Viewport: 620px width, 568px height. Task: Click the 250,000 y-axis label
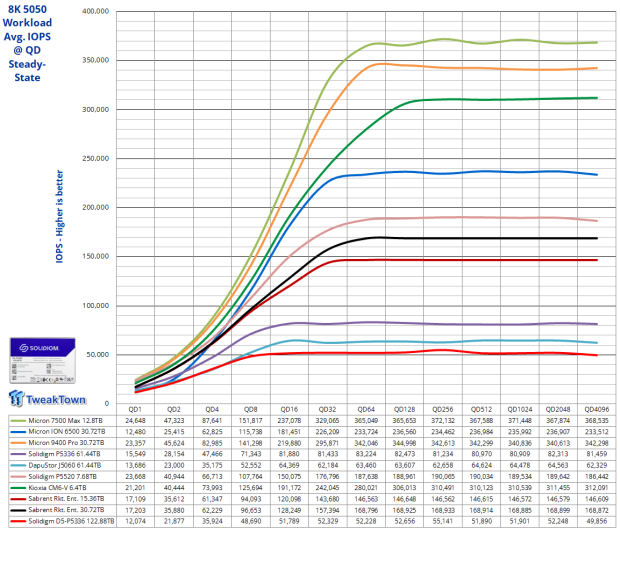tap(95, 158)
